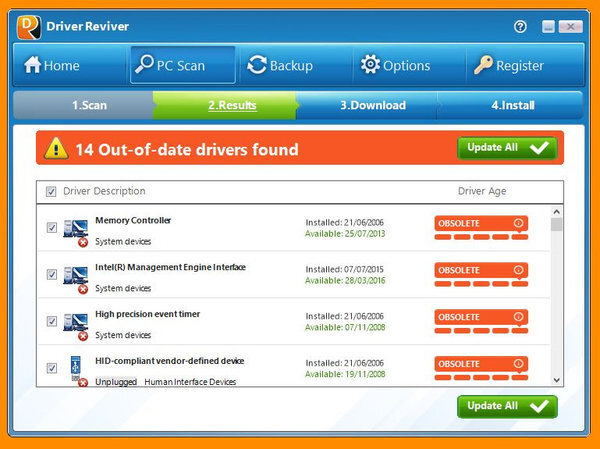Click the Home house icon
Viewport: 600px width, 449px height.
point(33,65)
